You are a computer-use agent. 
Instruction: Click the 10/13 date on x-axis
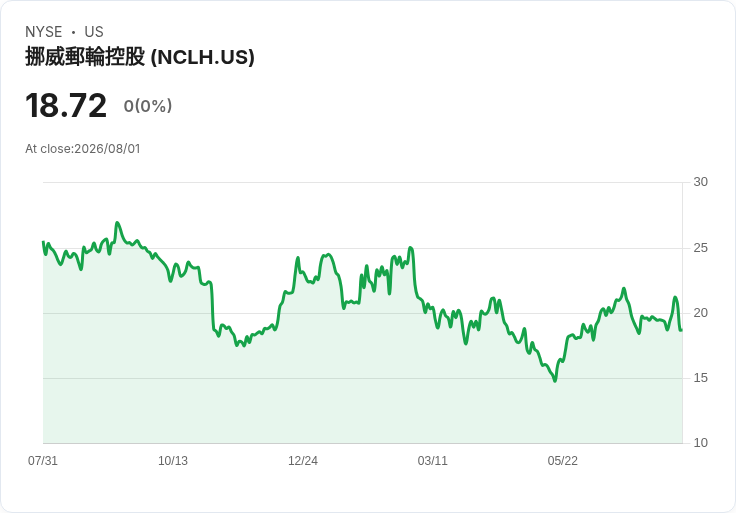[173, 460]
